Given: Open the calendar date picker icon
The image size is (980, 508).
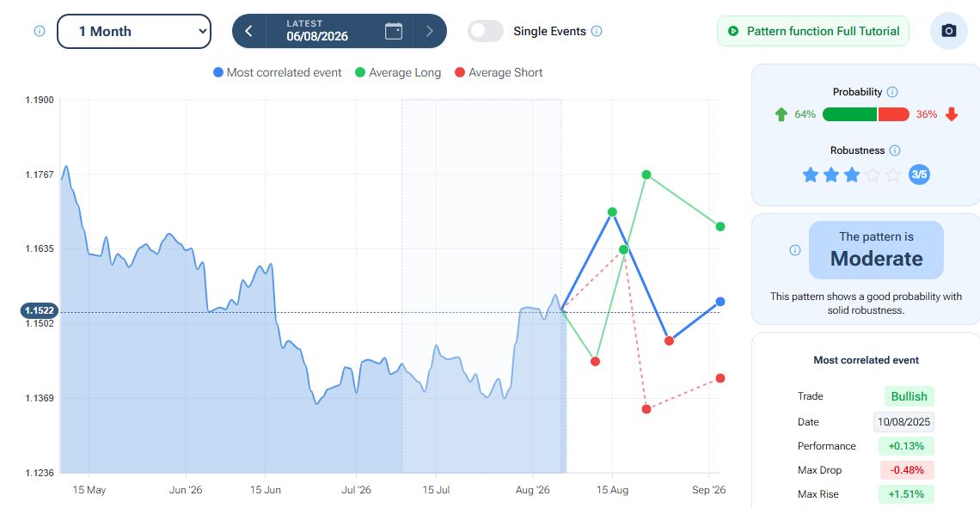Looking at the screenshot, I should click(394, 31).
